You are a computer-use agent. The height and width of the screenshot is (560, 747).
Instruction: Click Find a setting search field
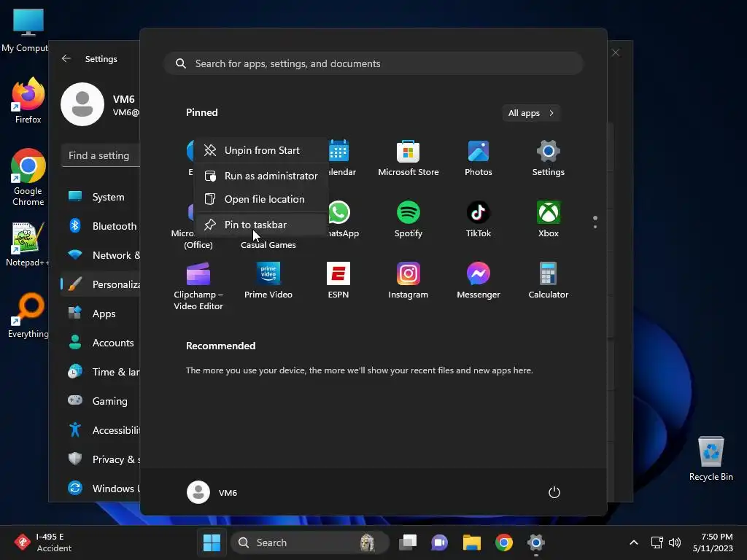point(101,155)
